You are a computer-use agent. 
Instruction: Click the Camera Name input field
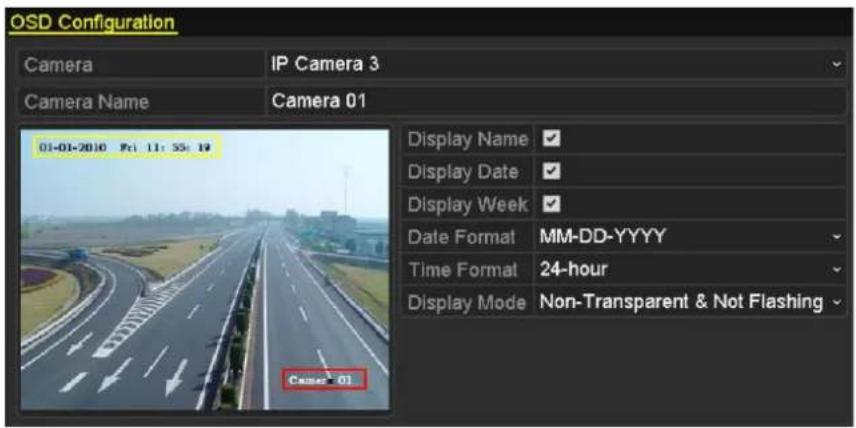[x=556, y=102]
